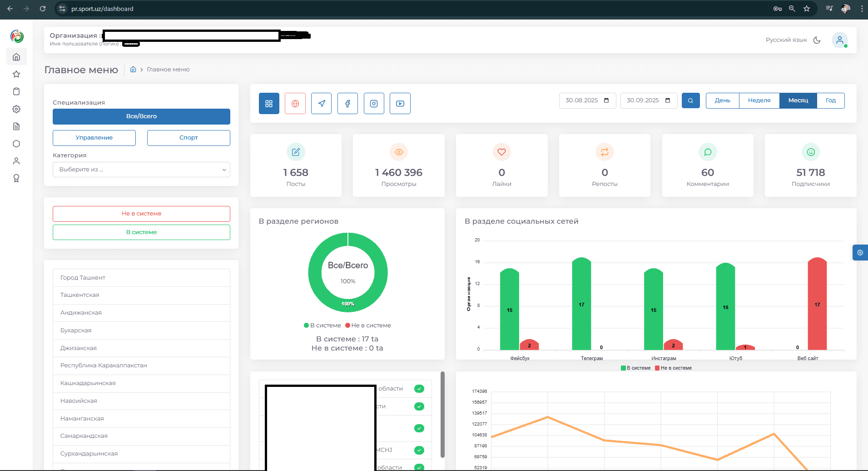
Task: Open the settings gear icon in sidebar
Action: point(16,109)
